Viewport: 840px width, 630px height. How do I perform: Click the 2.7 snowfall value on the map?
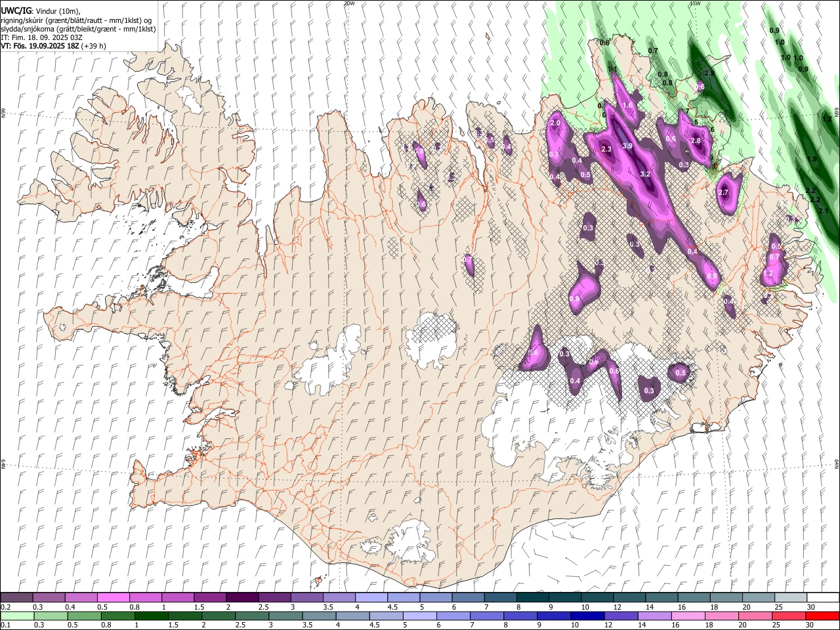(x=723, y=192)
